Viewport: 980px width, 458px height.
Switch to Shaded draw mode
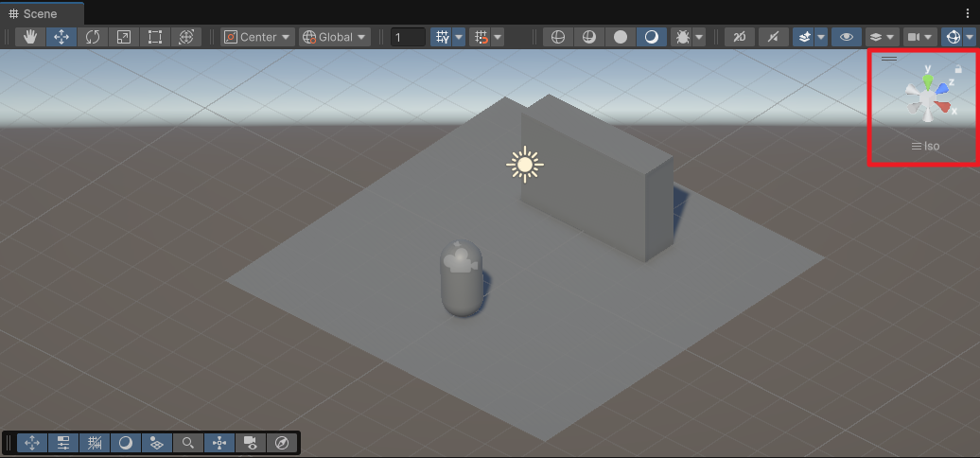click(651, 37)
